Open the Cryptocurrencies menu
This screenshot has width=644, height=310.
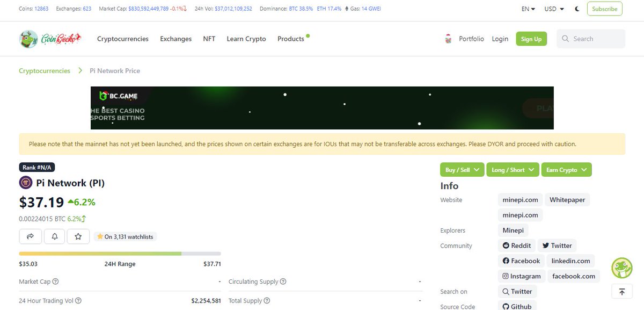[123, 39]
